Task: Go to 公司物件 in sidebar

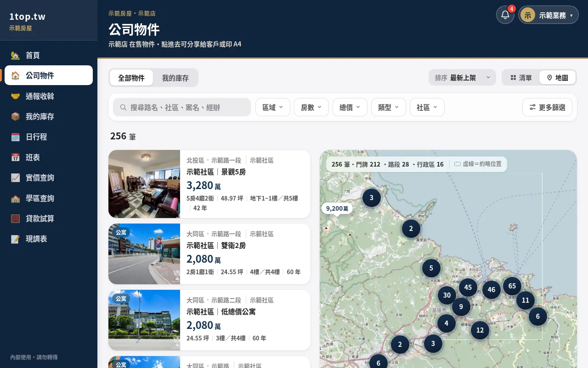Action: coord(49,75)
